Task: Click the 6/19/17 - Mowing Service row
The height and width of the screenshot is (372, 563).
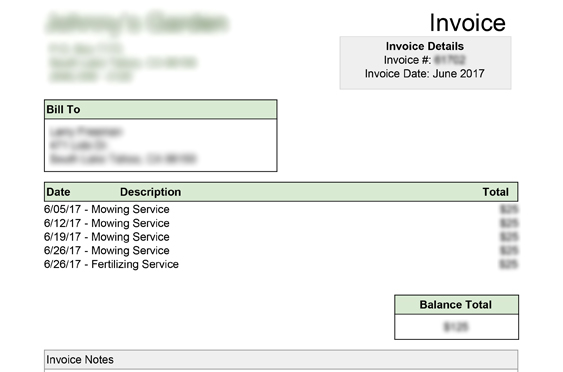Action: point(281,237)
